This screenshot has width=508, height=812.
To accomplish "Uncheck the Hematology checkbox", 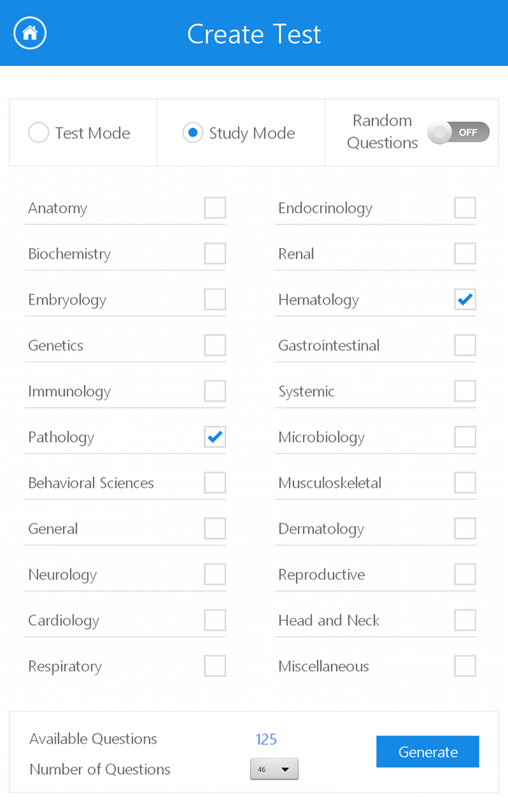I will pos(465,299).
